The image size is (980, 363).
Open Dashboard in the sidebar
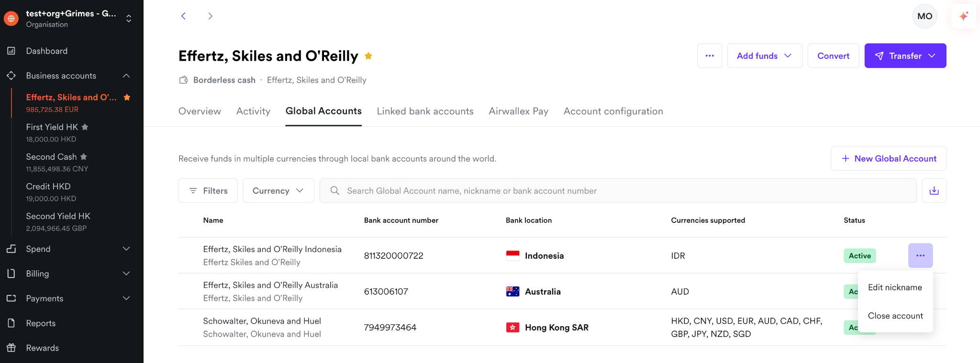pyautogui.click(x=47, y=51)
